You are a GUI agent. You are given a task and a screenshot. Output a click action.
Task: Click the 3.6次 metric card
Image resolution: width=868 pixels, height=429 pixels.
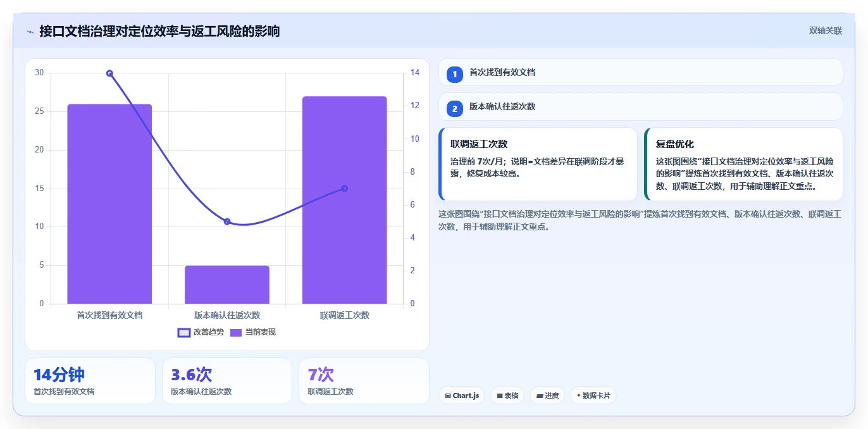click(227, 381)
